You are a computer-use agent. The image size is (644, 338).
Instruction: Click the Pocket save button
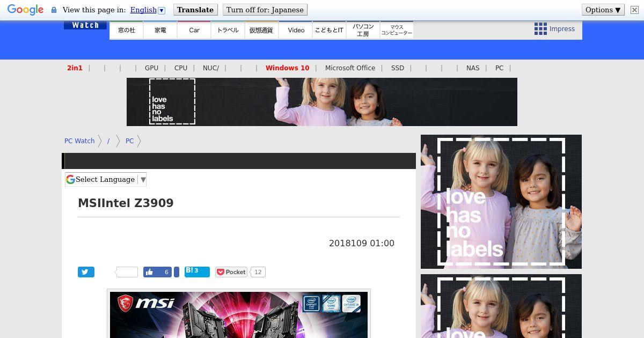click(x=231, y=272)
